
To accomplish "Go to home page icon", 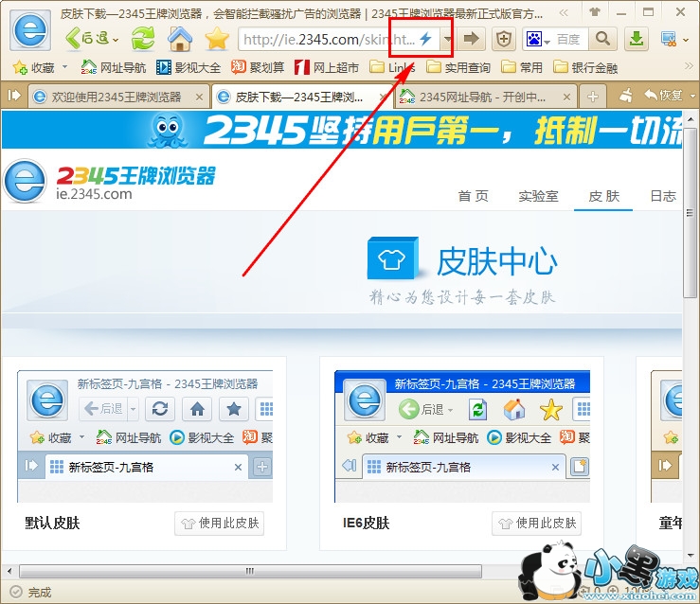I will 180,39.
